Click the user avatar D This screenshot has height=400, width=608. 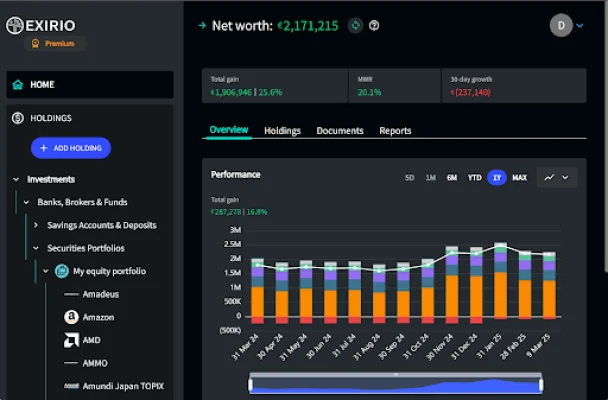point(561,25)
